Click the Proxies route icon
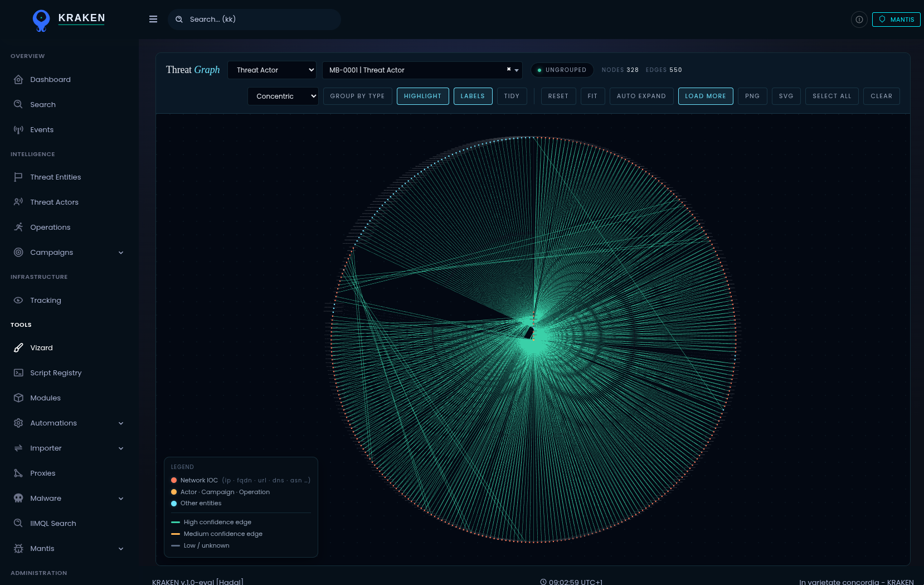 (18, 473)
